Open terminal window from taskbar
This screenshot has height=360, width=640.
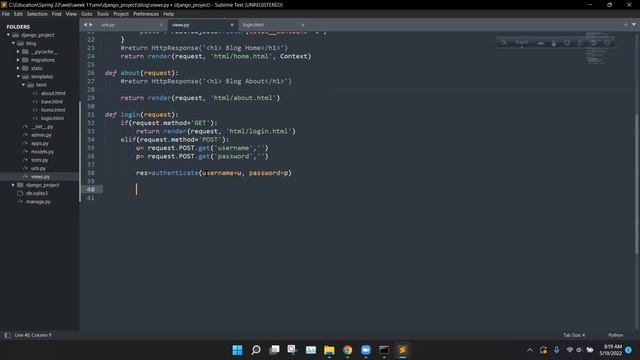[x=384, y=350]
